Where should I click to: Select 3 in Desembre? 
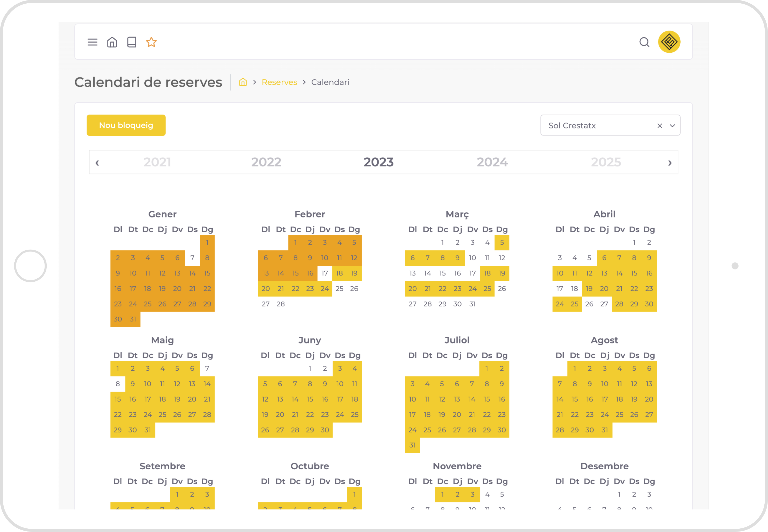pos(649,495)
